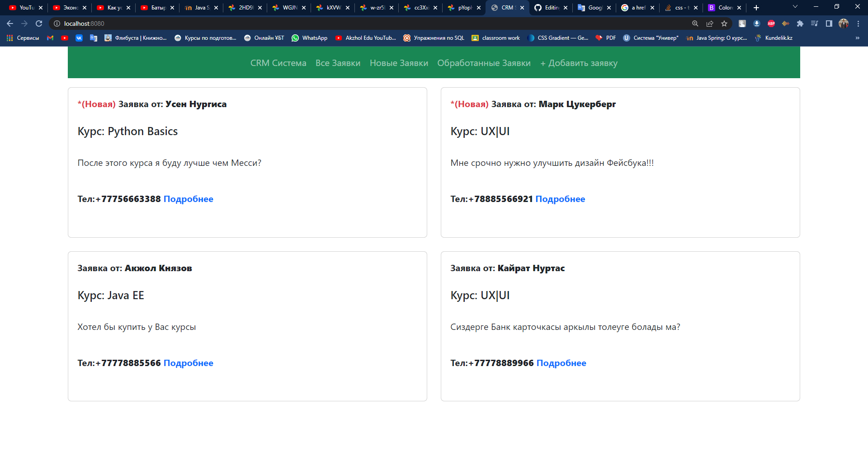Open the Chrome three-dot menu
Screen dimensions: 868x470
[858, 23]
